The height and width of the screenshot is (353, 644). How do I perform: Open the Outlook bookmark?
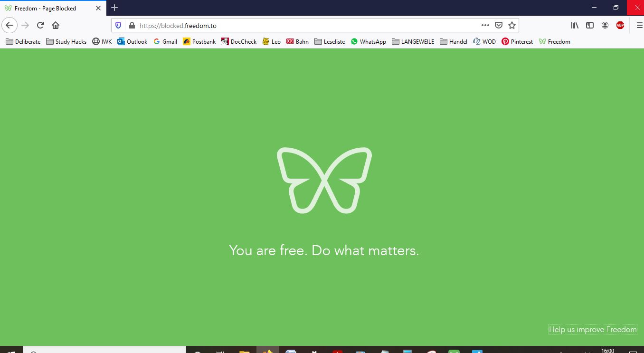132,41
